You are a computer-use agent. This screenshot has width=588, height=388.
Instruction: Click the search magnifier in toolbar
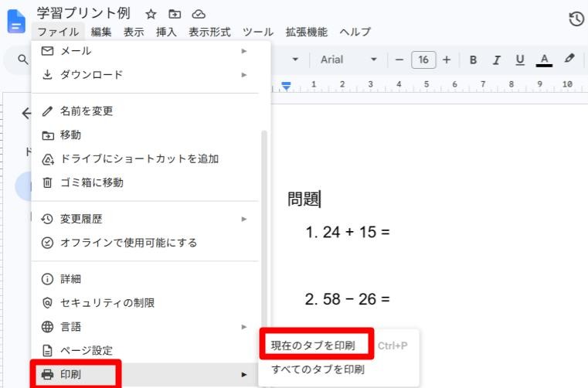pos(23,60)
